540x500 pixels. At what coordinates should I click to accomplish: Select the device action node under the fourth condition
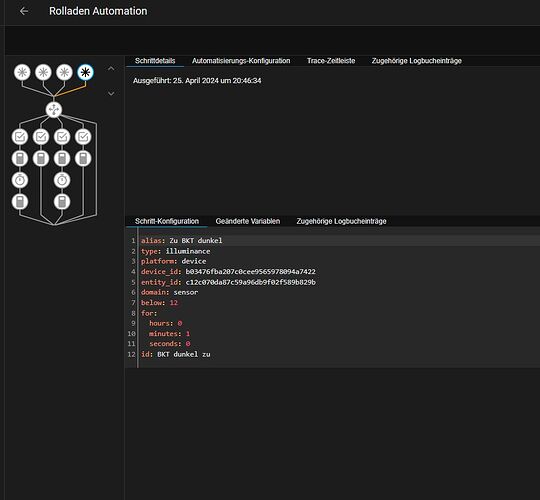click(83, 158)
